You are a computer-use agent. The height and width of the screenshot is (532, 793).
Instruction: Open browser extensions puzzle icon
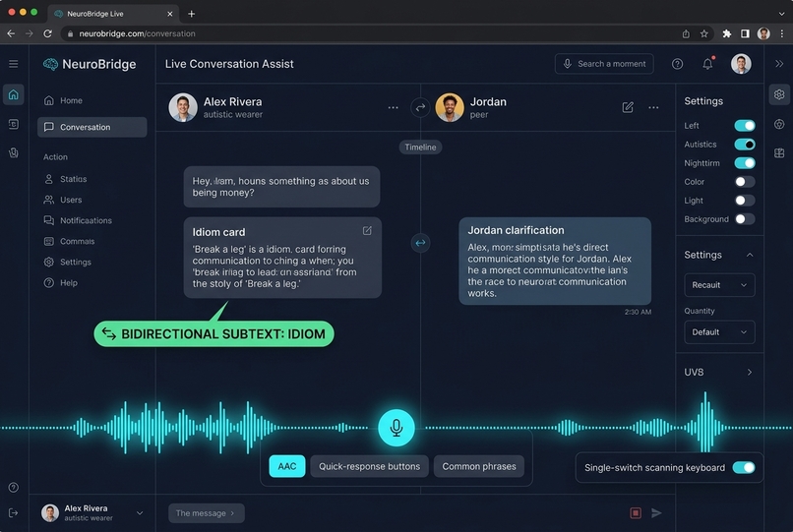727,33
